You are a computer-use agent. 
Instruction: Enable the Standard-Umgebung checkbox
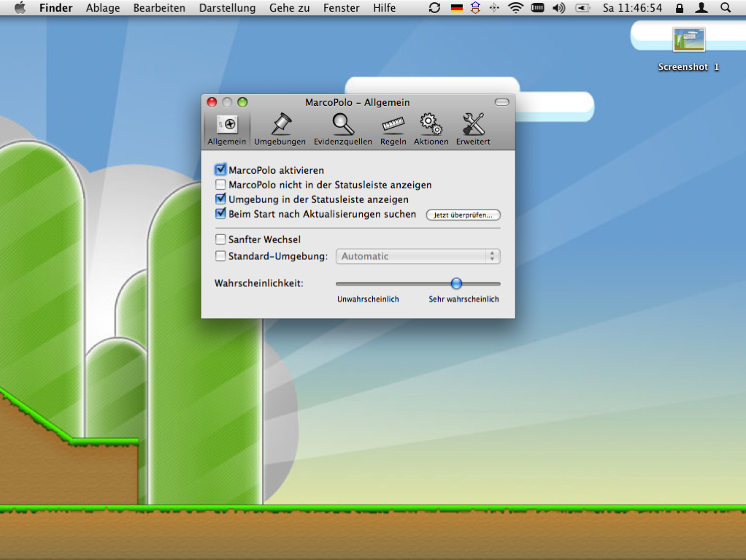[220, 256]
